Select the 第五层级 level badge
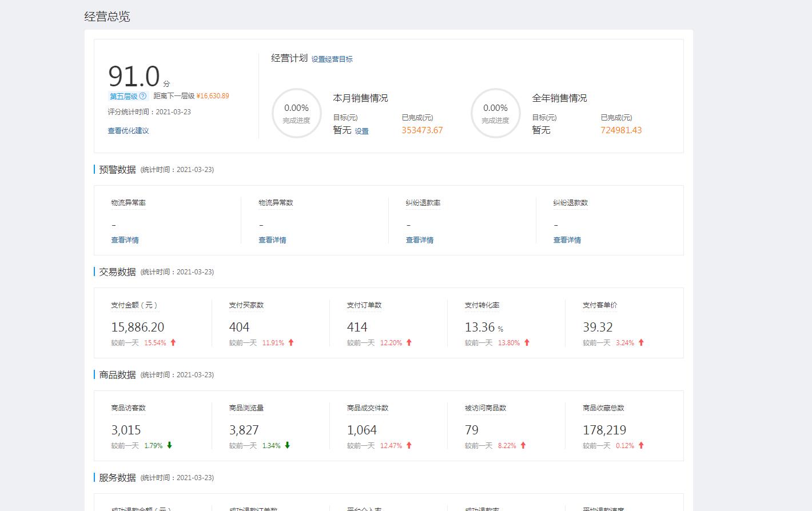This screenshot has height=511, width=812. pos(122,96)
